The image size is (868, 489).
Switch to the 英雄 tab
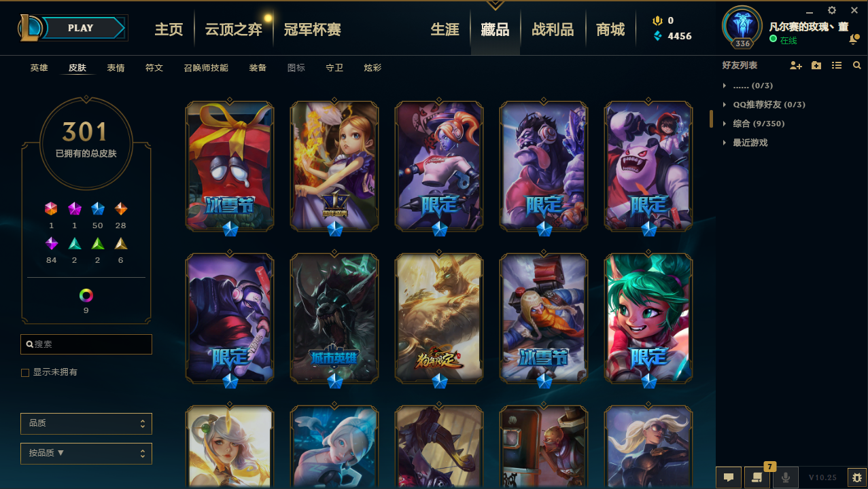(x=39, y=68)
